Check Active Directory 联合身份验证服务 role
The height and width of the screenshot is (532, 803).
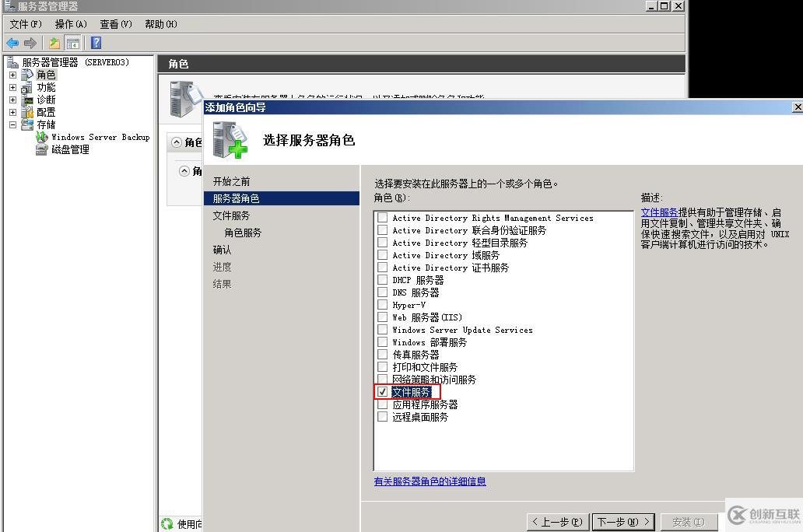(383, 230)
